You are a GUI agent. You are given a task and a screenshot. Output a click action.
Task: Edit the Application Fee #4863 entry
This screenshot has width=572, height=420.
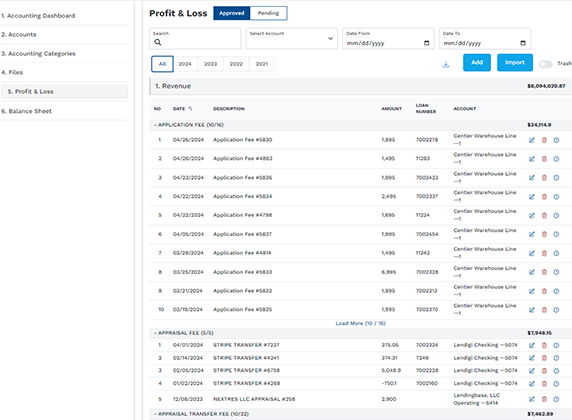[x=532, y=159]
